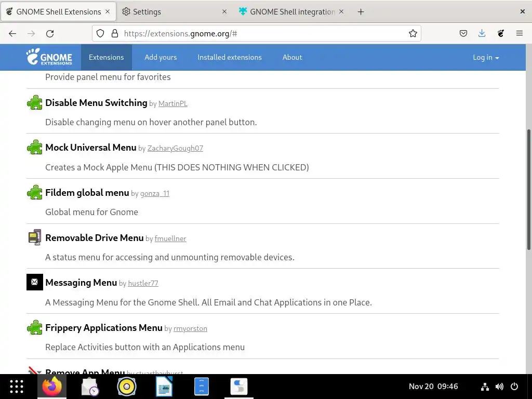The image size is (532, 399).
Task: Open the Messaging Menu extension title
Action: 81,282
